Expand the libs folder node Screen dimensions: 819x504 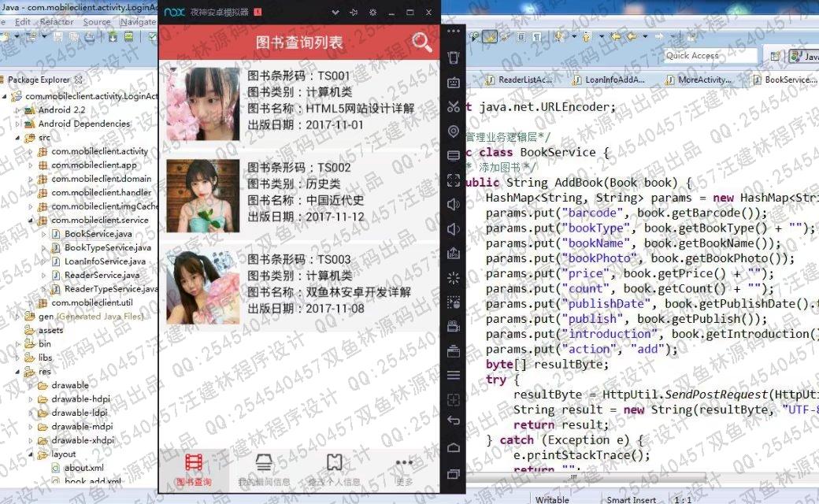tap(18, 358)
